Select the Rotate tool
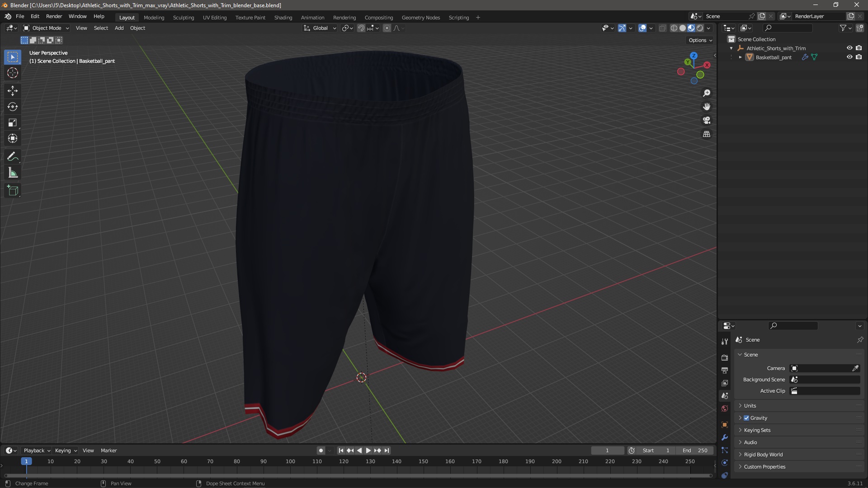The image size is (868, 488). (12, 107)
